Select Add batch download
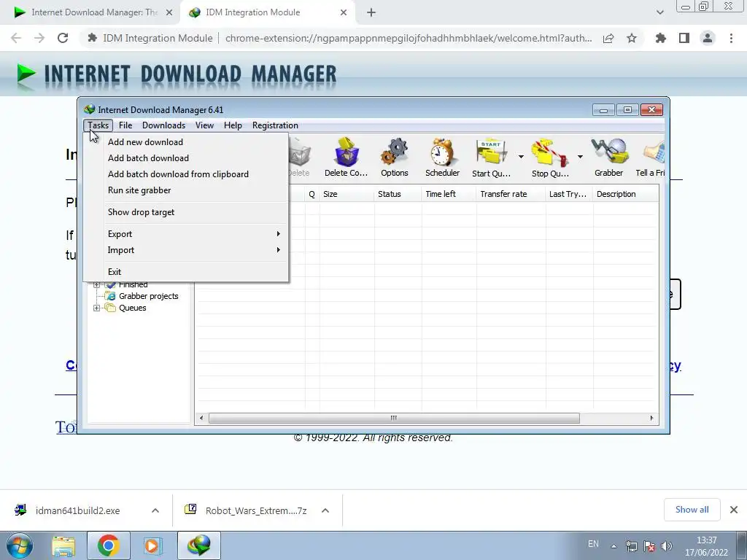Viewport: 747px width, 560px height. (196, 158)
